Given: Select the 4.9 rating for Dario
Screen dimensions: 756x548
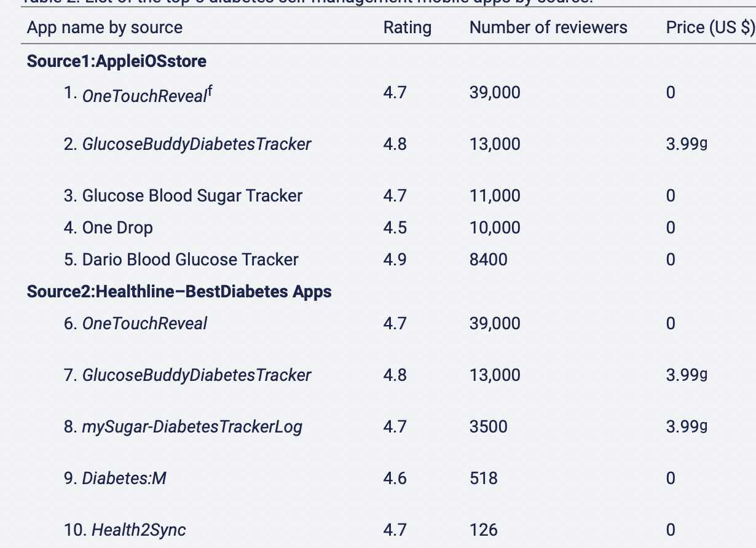Looking at the screenshot, I should [395, 259].
